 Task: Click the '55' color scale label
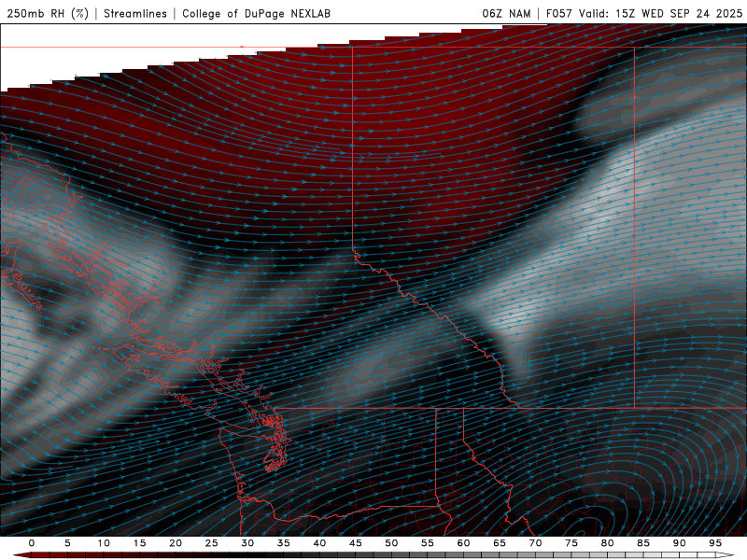(428, 543)
